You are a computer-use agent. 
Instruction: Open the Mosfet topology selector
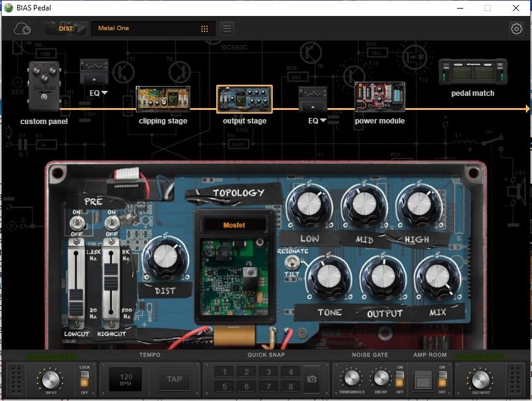click(234, 225)
